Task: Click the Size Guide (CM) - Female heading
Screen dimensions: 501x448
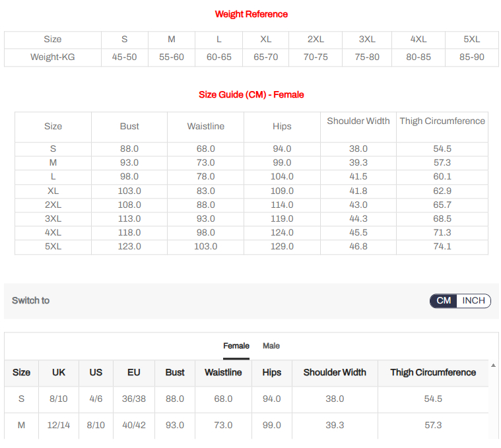Action: click(251, 95)
